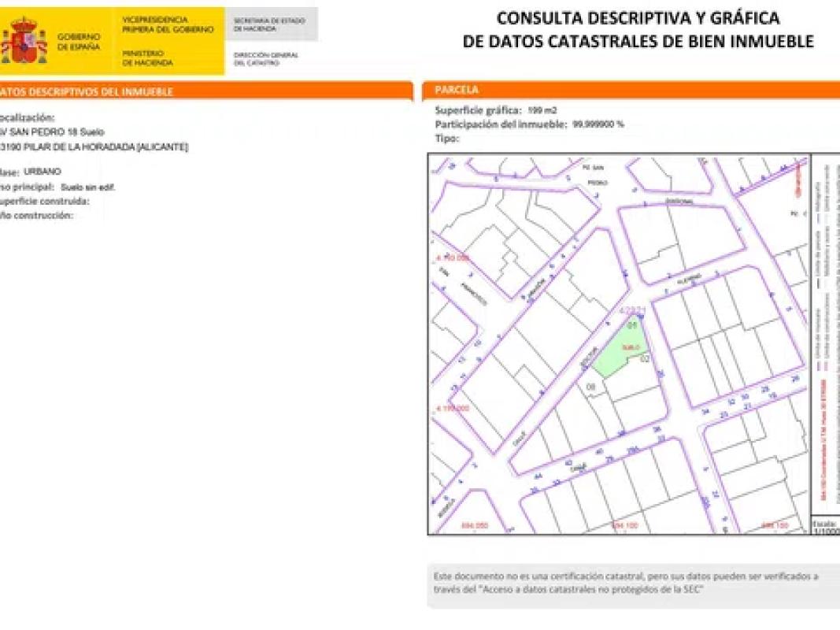Click 'CONSULTA DESCRIPTIVA Y GRÁFICA' title
Viewport: 840px width, 630px height.
pos(638,18)
